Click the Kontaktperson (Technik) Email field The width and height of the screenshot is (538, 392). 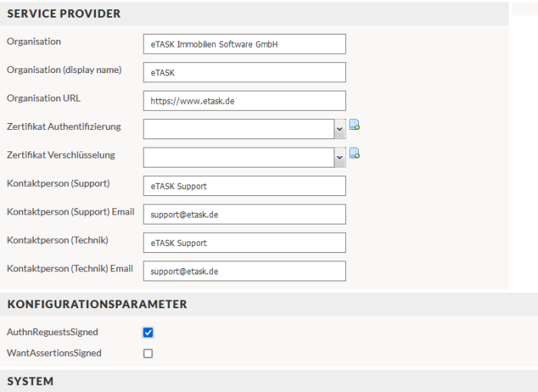(244, 271)
